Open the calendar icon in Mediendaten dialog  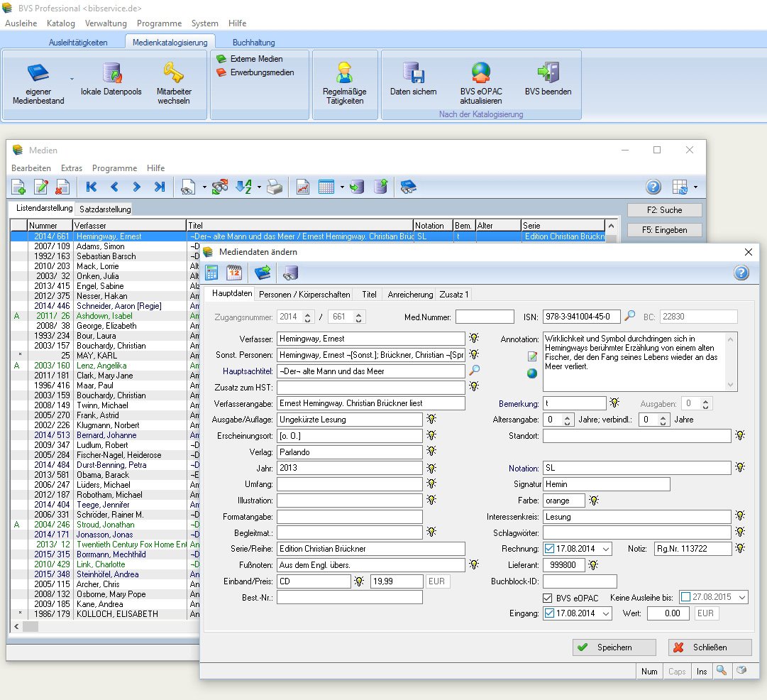click(x=234, y=273)
